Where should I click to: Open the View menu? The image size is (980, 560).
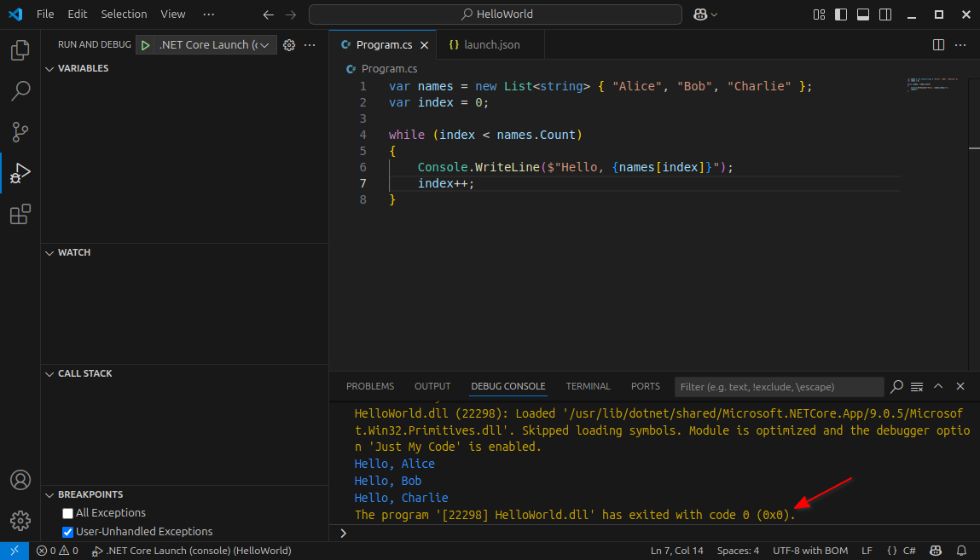click(x=172, y=14)
